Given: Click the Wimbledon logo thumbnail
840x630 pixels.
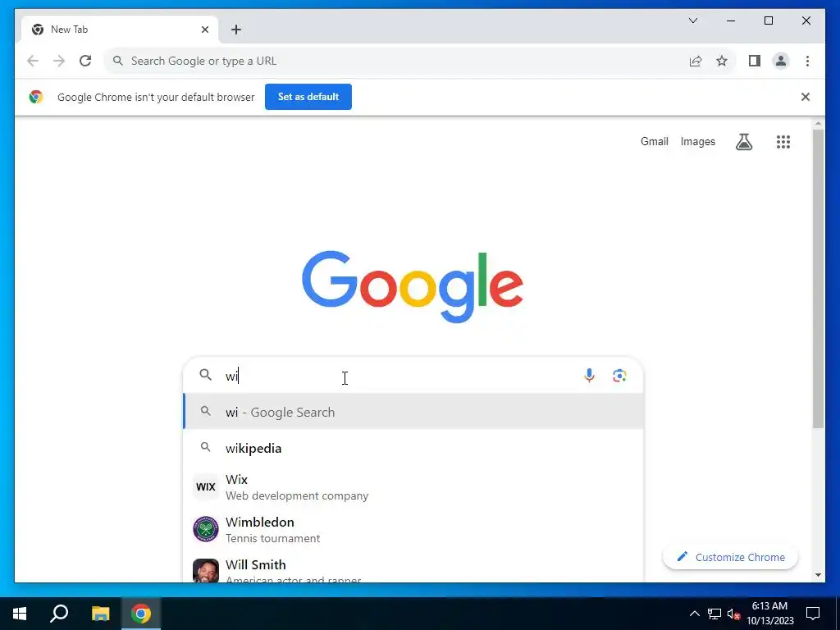Looking at the screenshot, I should pyautogui.click(x=206, y=529).
